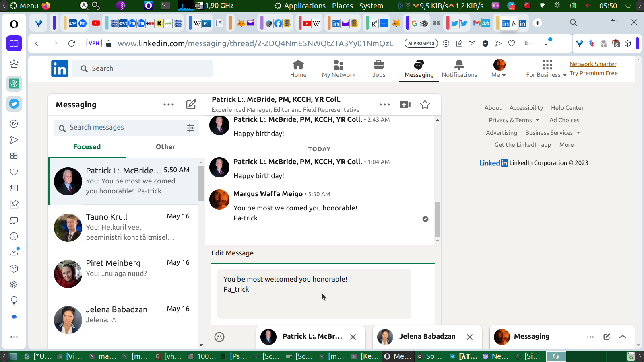Open the System menu in top panel
This screenshot has width=644, height=362.
(371, 6)
